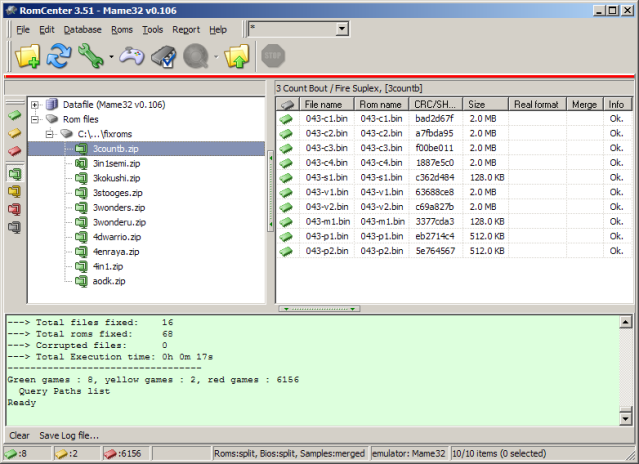Image resolution: width=639 pixels, height=464 pixels.
Task: Open the magnifier search dropdown arrow
Action: pyautogui.click(x=216, y=57)
